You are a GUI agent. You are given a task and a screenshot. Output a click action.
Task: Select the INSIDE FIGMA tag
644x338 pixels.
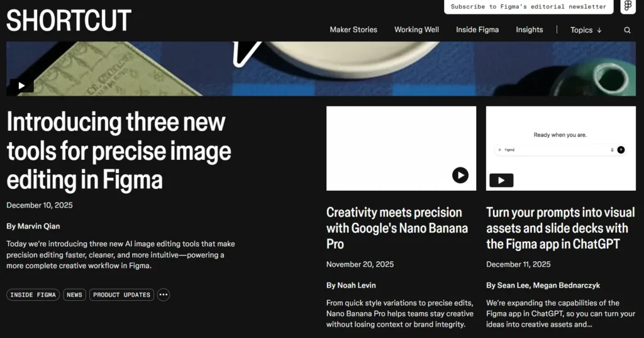(x=33, y=295)
